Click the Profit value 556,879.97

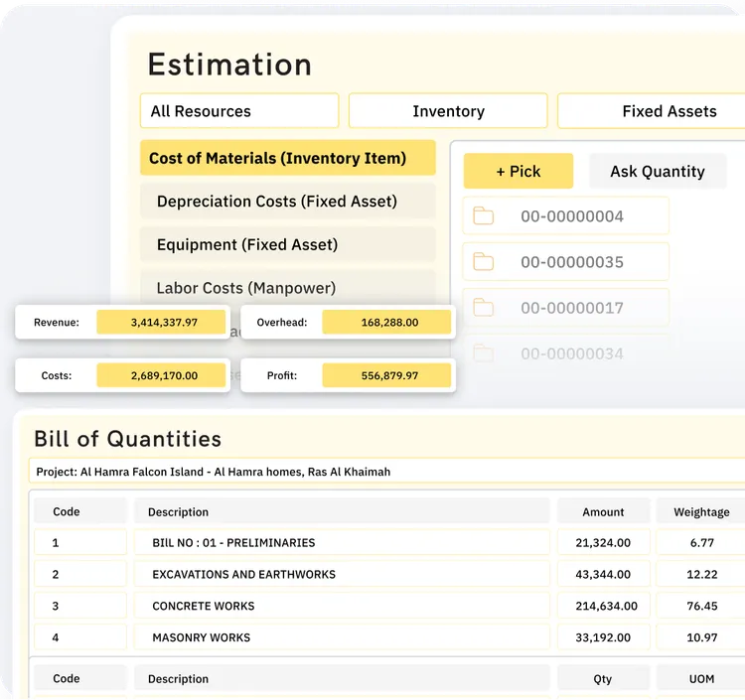click(x=386, y=375)
